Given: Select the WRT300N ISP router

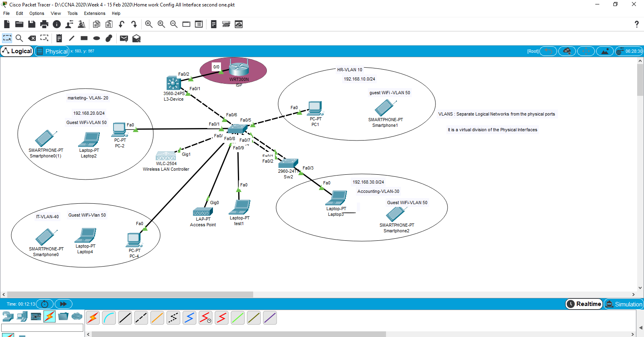Looking at the screenshot, I should pos(239,68).
